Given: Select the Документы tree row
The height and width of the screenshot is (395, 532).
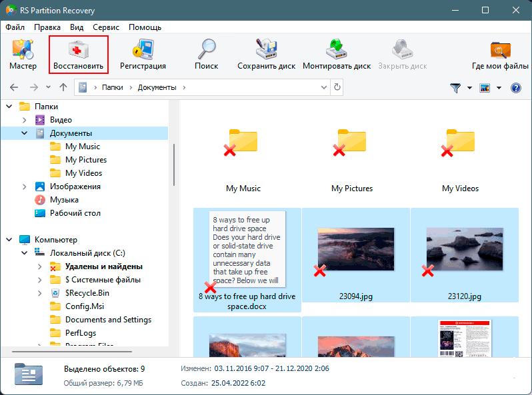Looking at the screenshot, I should point(85,133).
